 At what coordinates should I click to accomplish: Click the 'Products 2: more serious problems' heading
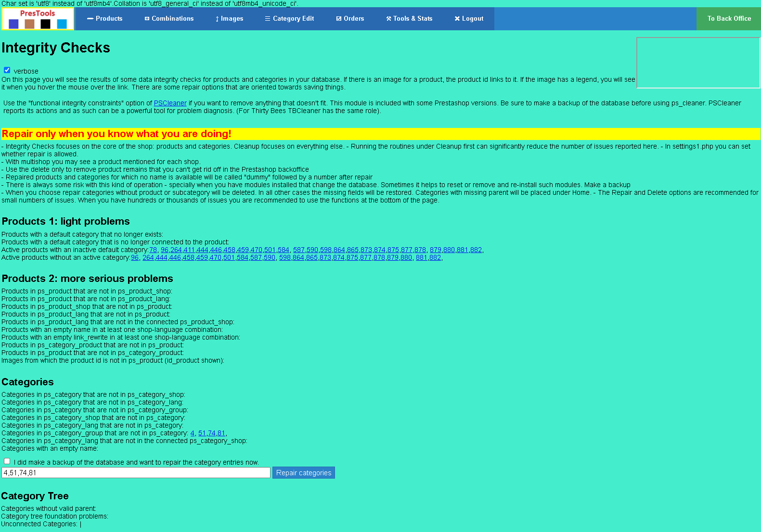click(x=87, y=279)
